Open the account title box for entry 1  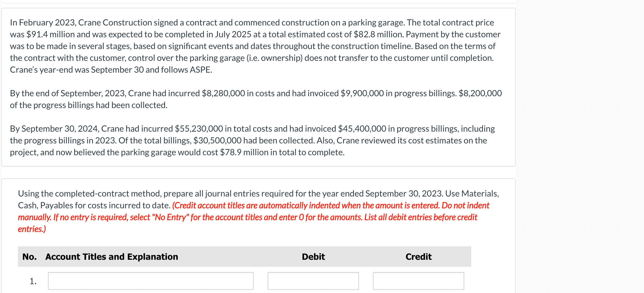(x=151, y=281)
